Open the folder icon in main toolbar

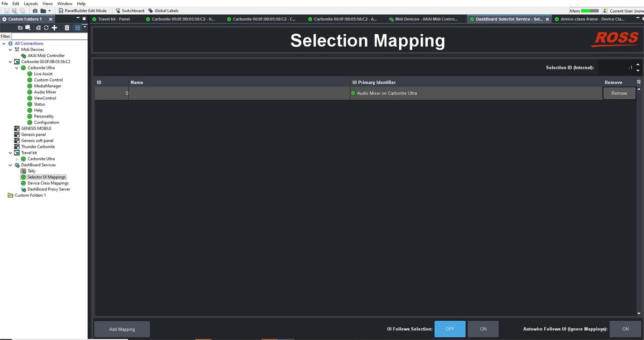coord(43,11)
